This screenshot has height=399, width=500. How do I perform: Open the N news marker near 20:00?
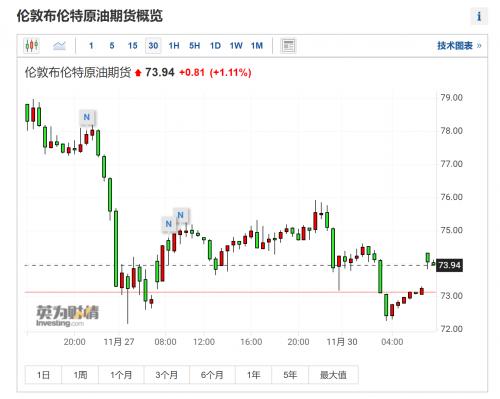pos(87,117)
